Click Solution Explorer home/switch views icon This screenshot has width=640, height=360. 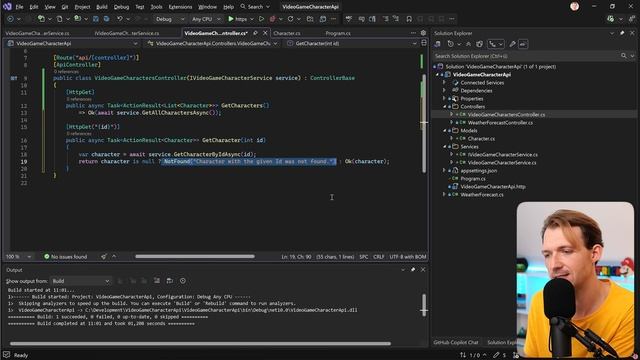[x=438, y=44]
